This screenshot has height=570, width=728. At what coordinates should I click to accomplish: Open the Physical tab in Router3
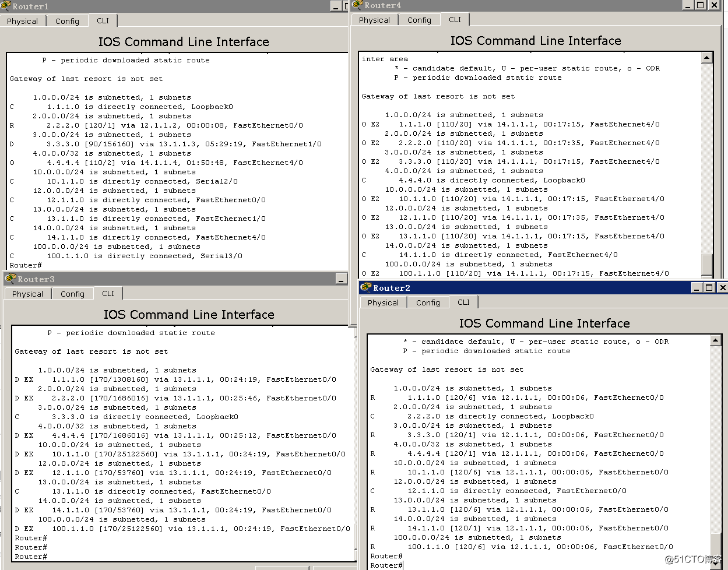[28, 294]
